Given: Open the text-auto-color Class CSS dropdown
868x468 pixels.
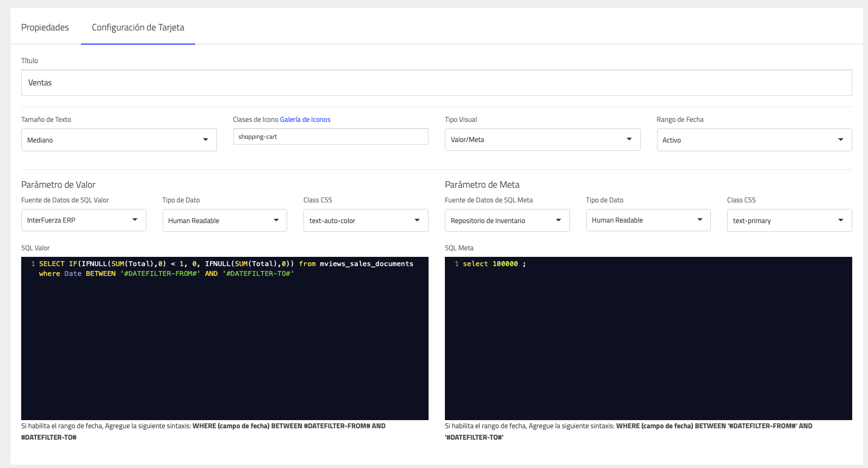Looking at the screenshot, I should pos(365,220).
